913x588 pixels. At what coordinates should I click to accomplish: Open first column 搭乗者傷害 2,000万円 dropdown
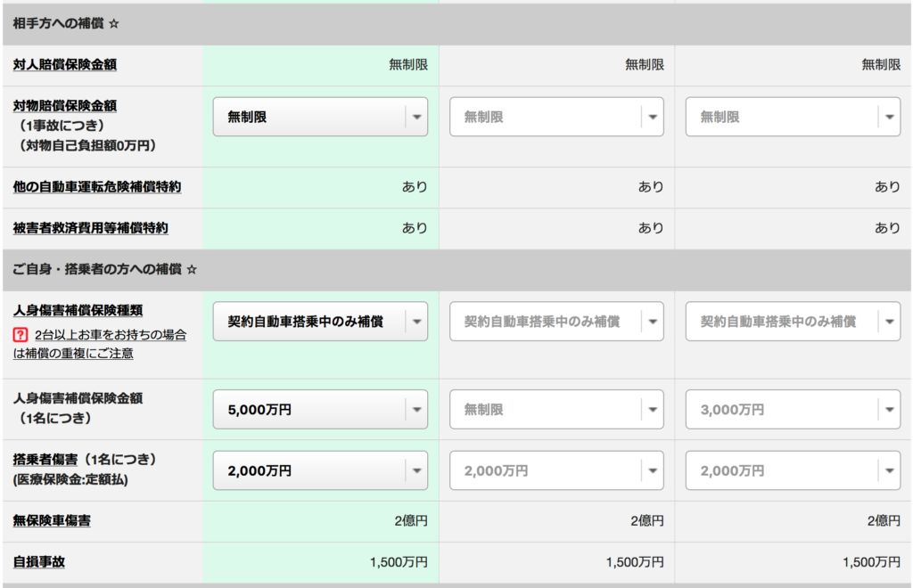[x=319, y=470]
